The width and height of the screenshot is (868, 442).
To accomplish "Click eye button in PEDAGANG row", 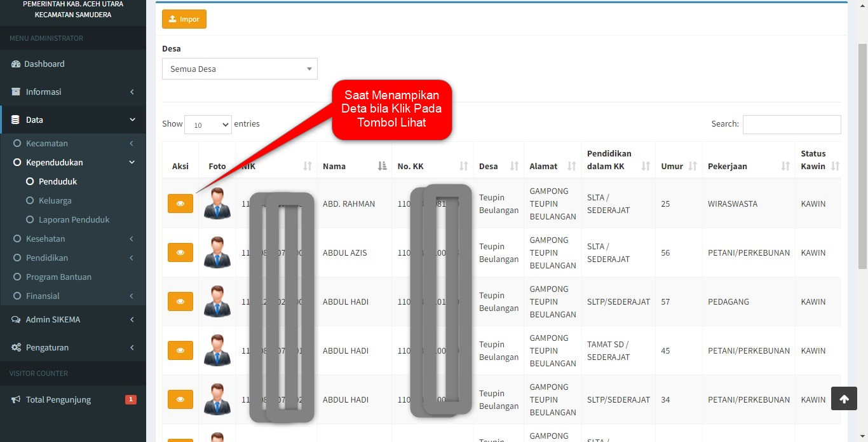I will (x=180, y=301).
